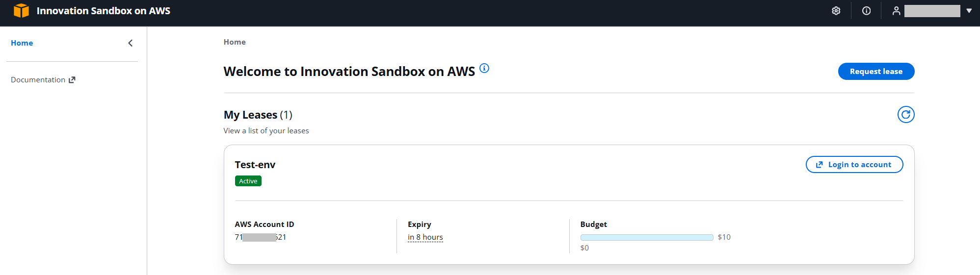Click external-link icon next to Documentation
The height and width of the screenshot is (275, 980).
pos(72,80)
